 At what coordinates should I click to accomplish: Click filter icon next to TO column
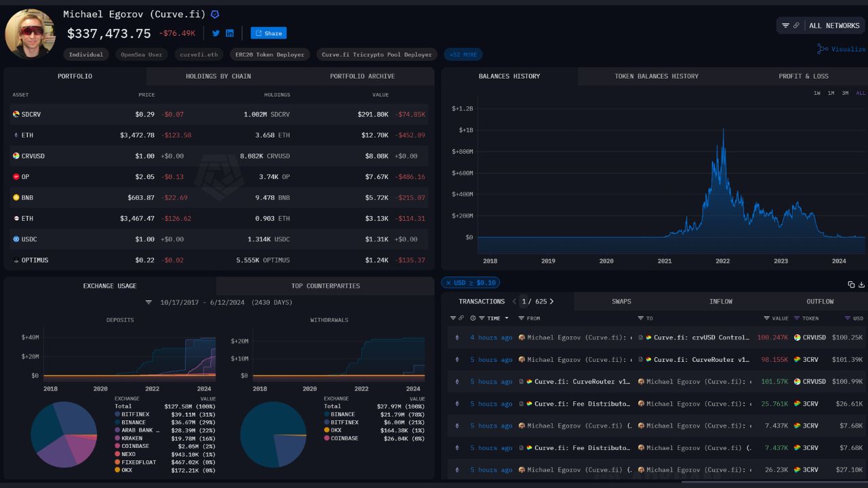tap(641, 318)
